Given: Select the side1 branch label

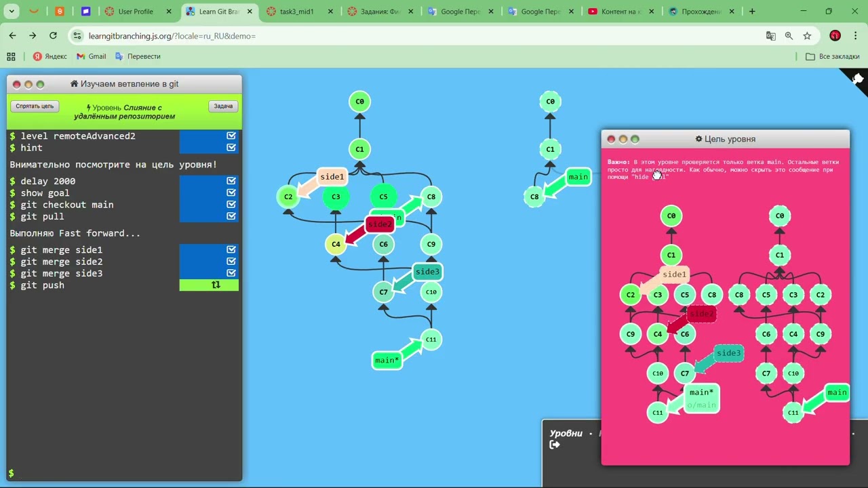Looking at the screenshot, I should click(332, 177).
